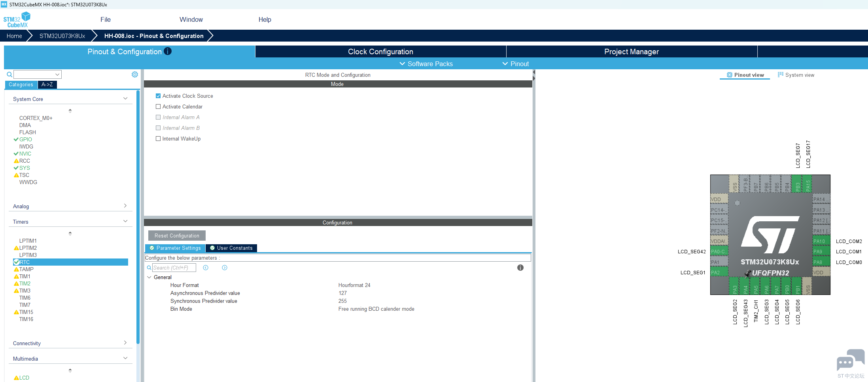Select green pin PA2 on the chip
Viewport: 868px width, 382px height.
(x=719, y=272)
